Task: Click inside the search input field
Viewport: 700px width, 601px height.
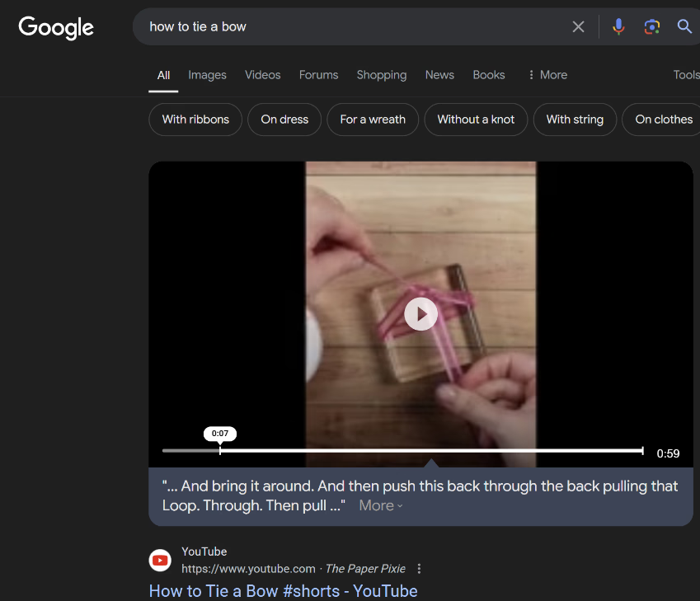Action: coord(346,26)
